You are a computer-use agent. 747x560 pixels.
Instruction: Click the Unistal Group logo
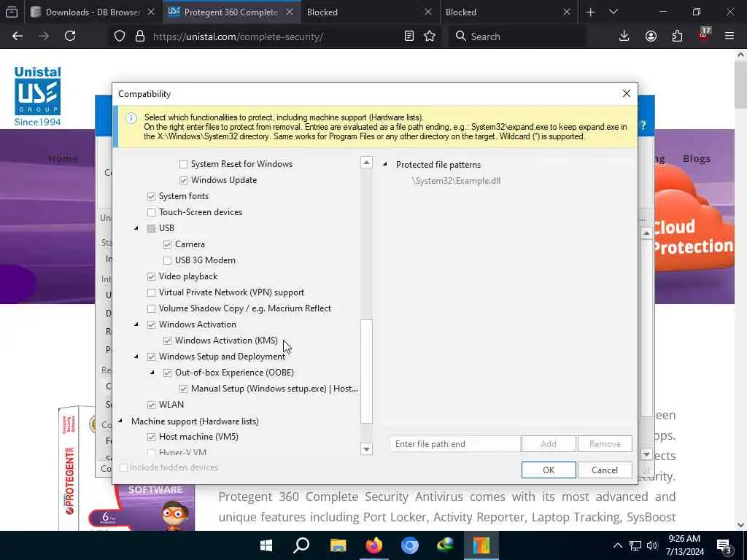(38, 97)
